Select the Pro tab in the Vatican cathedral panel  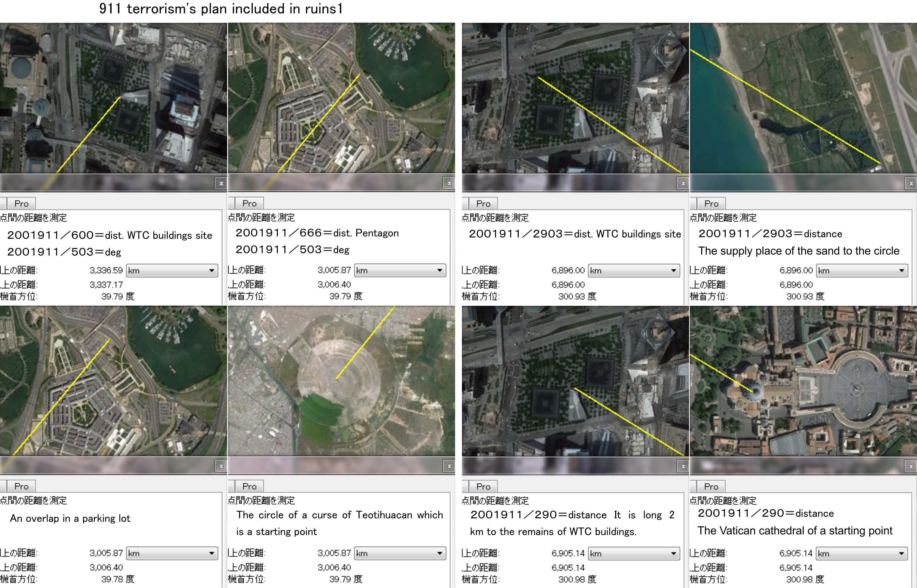point(711,487)
